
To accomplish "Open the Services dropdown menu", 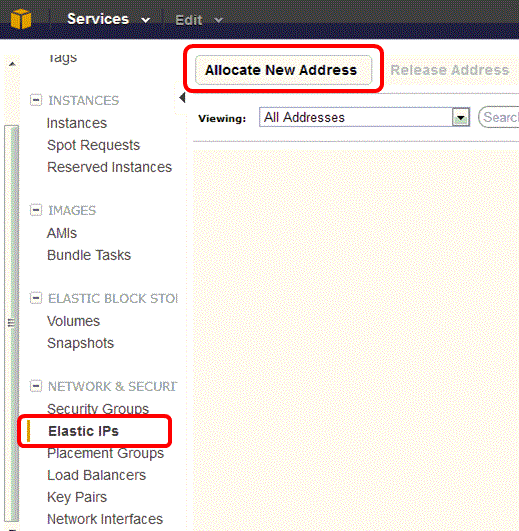I will click(108, 19).
